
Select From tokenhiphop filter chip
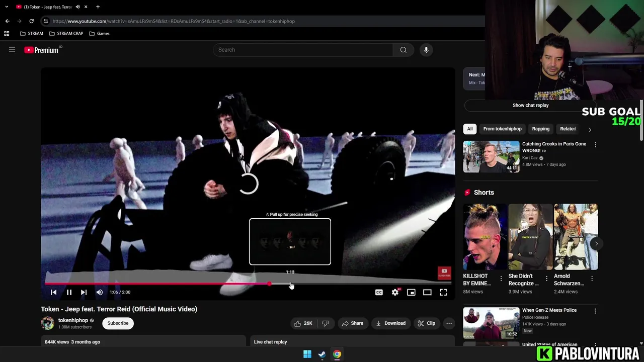tap(502, 129)
